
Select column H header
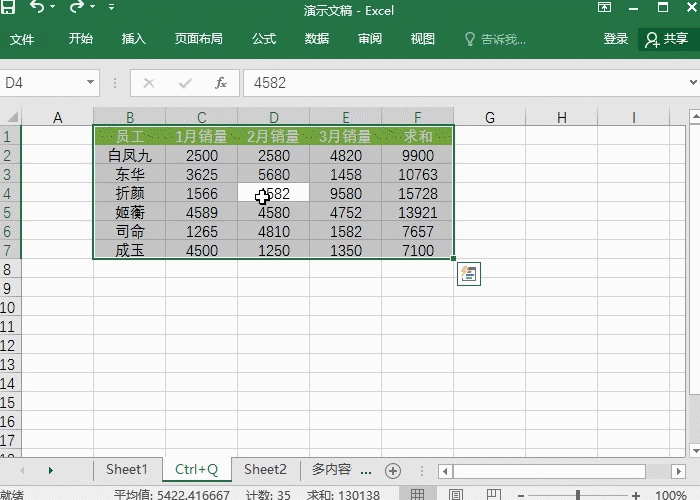(x=562, y=117)
